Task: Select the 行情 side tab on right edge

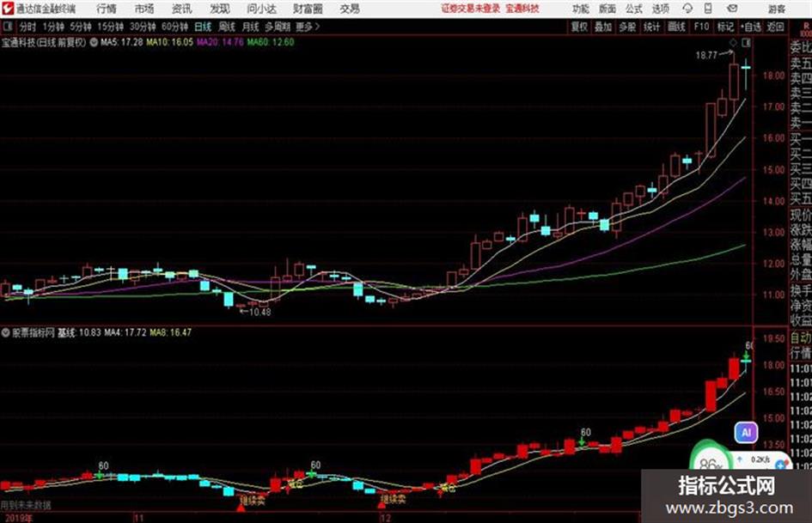Action: 801,353
